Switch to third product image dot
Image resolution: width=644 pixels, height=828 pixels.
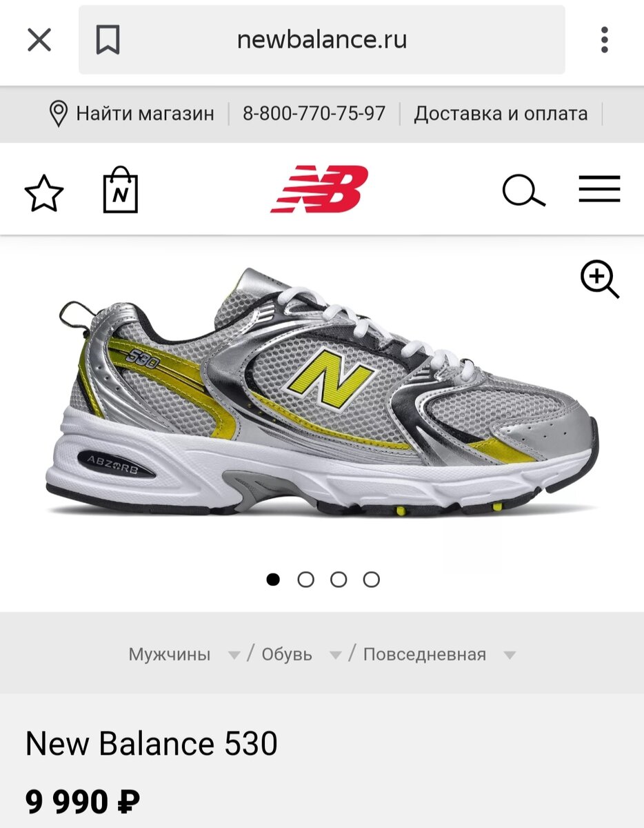point(339,580)
